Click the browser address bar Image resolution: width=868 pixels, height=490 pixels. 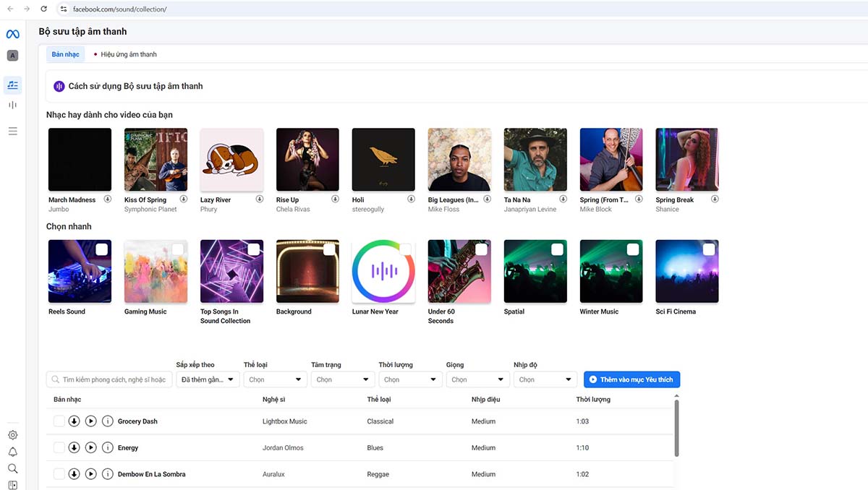pyautogui.click(x=463, y=9)
